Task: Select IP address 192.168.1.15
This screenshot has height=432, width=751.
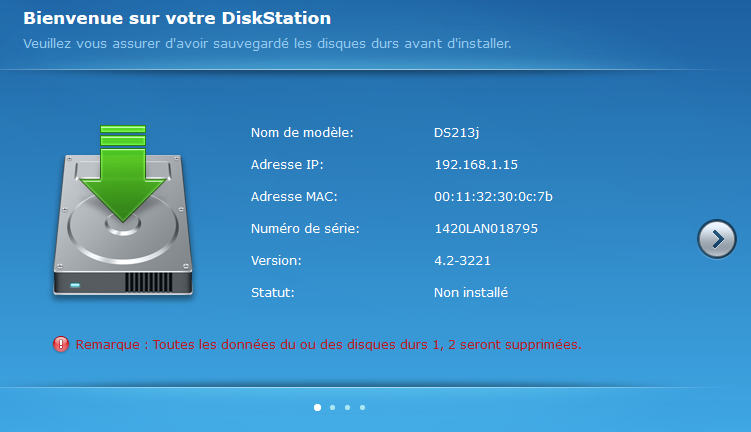Action: 476,165
